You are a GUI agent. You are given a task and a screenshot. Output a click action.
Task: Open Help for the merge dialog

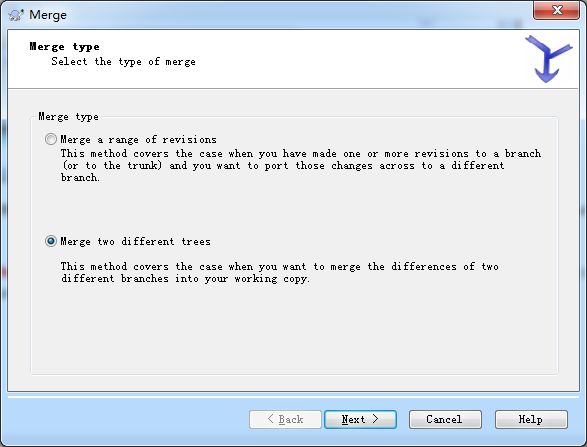click(531, 419)
